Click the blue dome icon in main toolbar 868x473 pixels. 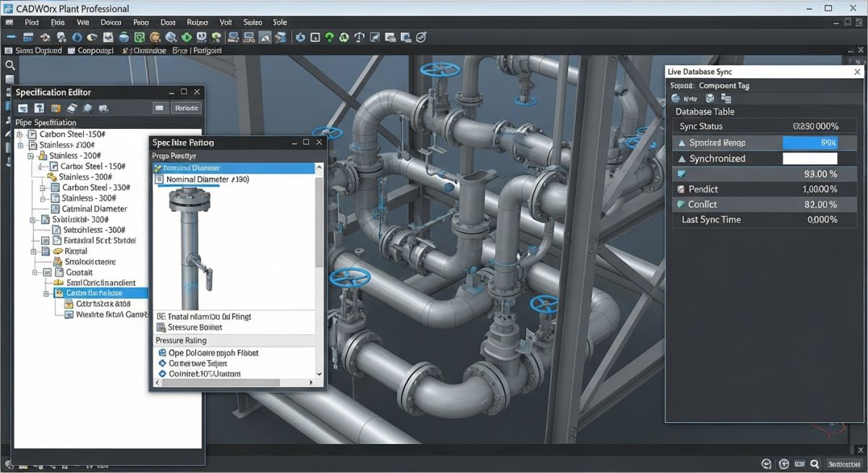tap(124, 37)
